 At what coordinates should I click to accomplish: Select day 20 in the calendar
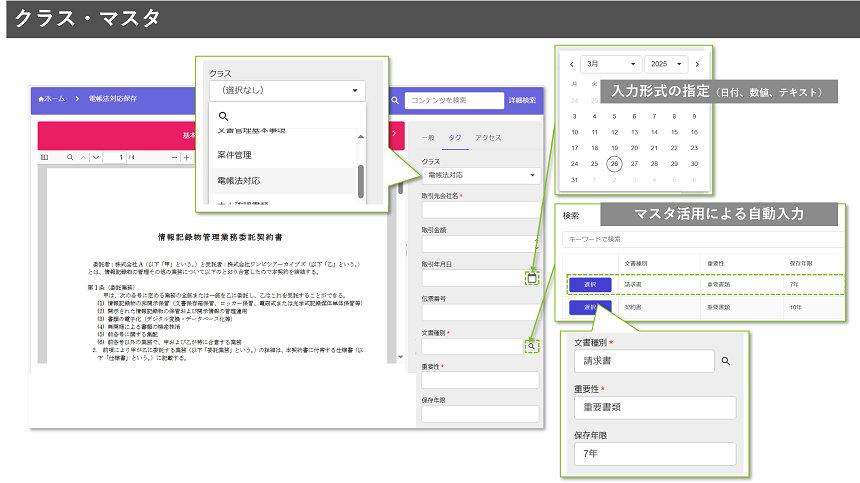[x=634, y=148]
